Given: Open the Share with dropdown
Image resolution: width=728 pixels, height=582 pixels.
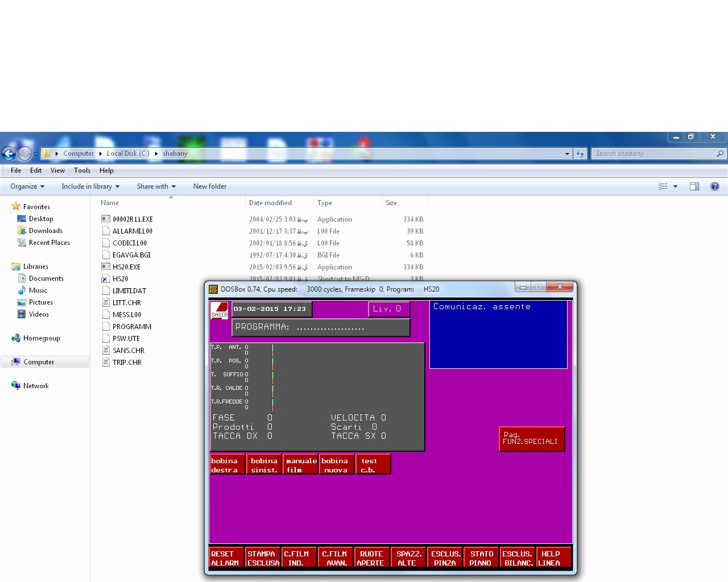Looking at the screenshot, I should point(156,186).
